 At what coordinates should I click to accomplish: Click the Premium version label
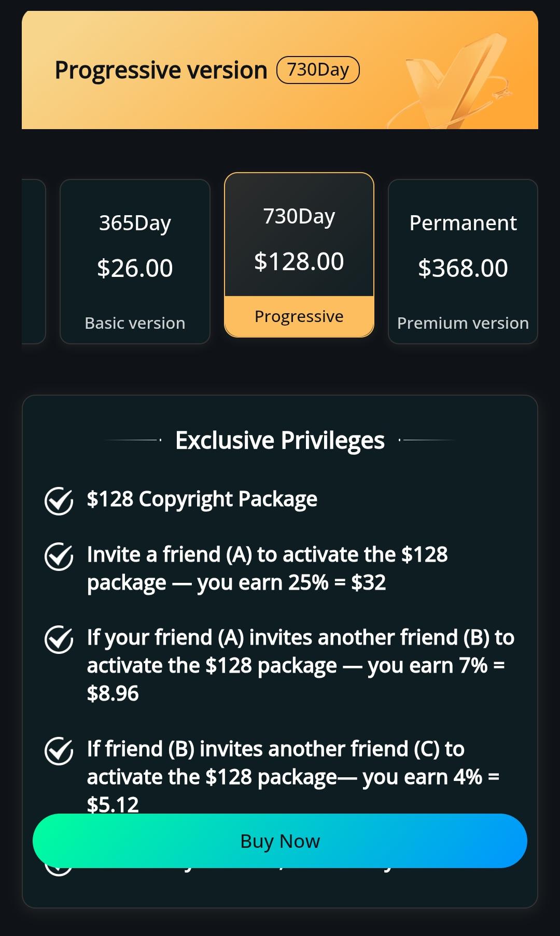[463, 323]
